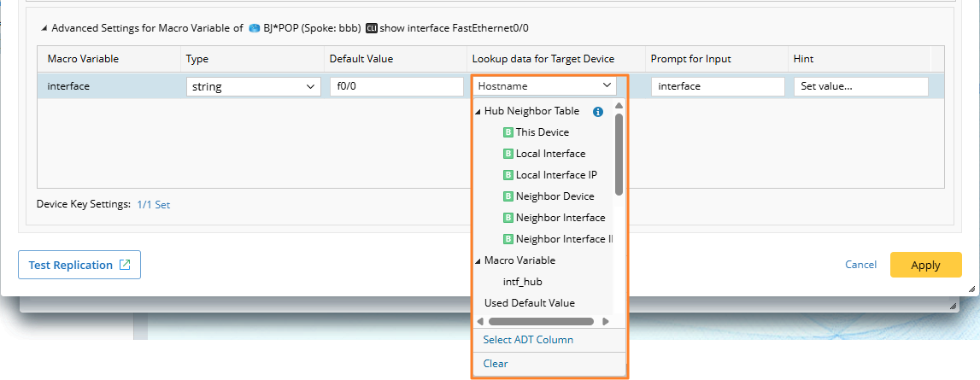Click the Cancel link
Viewport: 980px width, 380px height.
pyautogui.click(x=860, y=265)
